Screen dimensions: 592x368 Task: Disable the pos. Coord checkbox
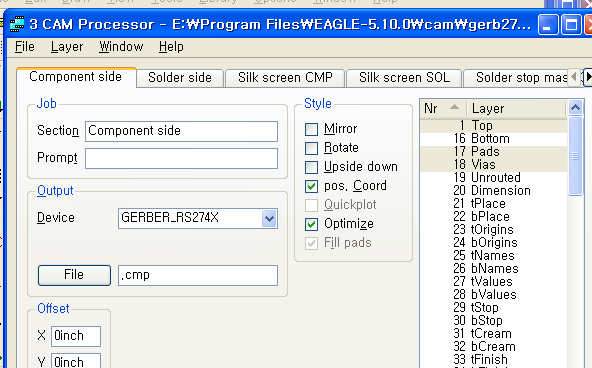pyautogui.click(x=311, y=186)
